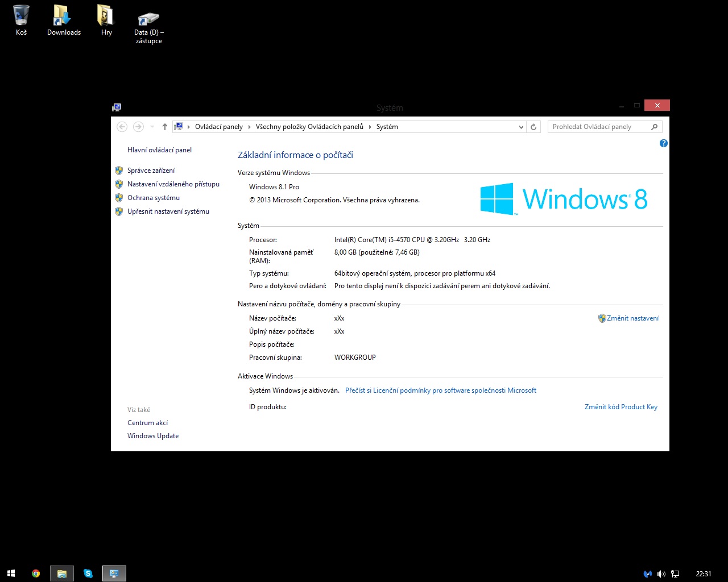Click the blue help question mark icon

click(x=663, y=143)
